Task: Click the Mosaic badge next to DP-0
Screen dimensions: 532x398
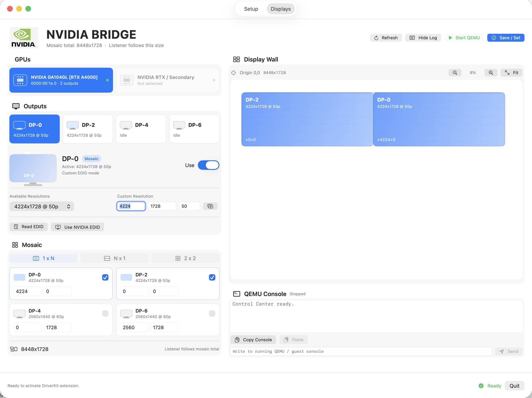Action: pyautogui.click(x=91, y=159)
